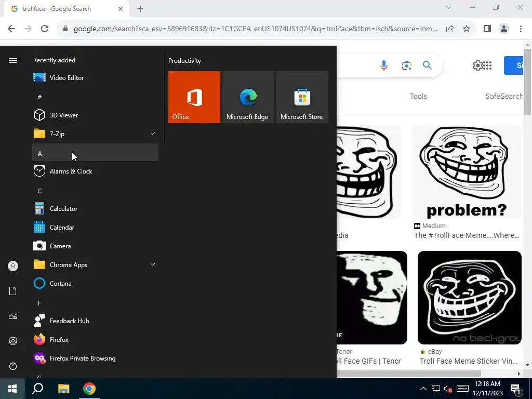The width and height of the screenshot is (532, 399).
Task: Click Tools under search bar
Action: click(418, 96)
